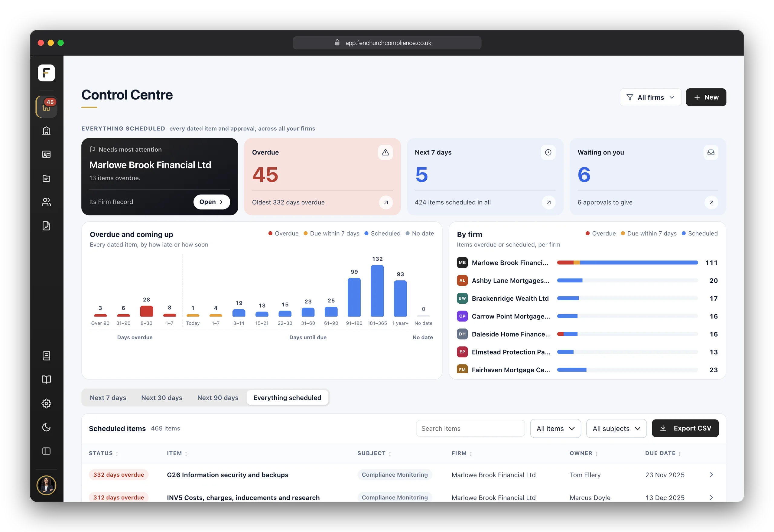Sort table by Status column

click(x=103, y=453)
